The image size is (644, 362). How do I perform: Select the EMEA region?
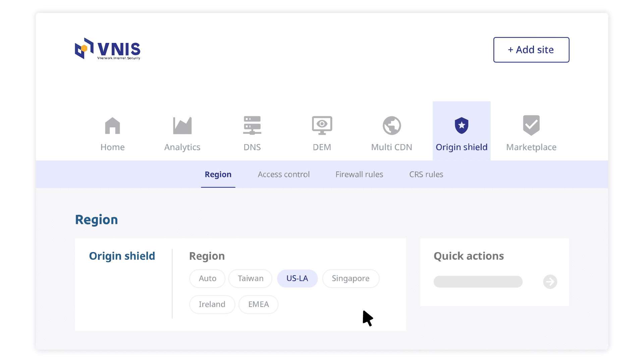258,304
